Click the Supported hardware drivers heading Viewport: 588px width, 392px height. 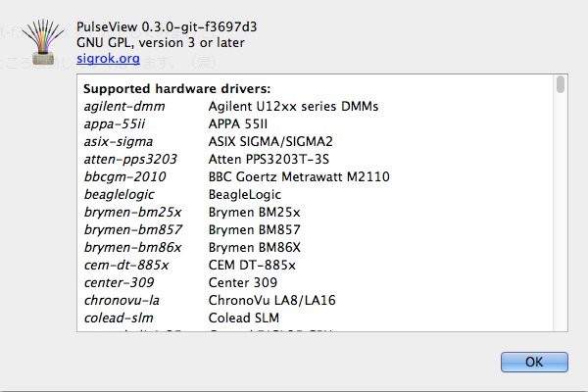pyautogui.click(x=176, y=89)
